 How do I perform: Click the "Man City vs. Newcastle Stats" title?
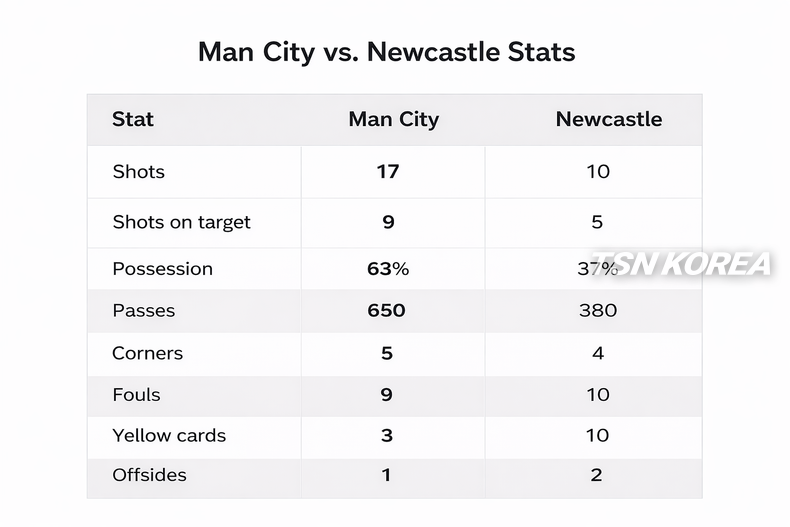point(387,52)
